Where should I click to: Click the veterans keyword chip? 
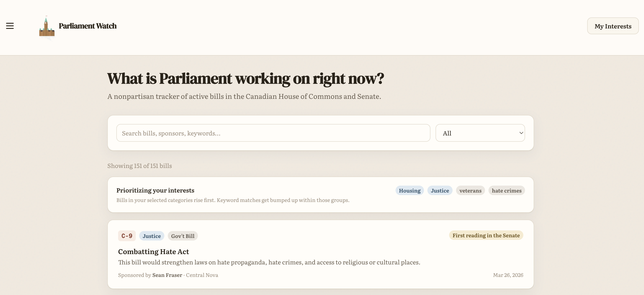click(470, 190)
